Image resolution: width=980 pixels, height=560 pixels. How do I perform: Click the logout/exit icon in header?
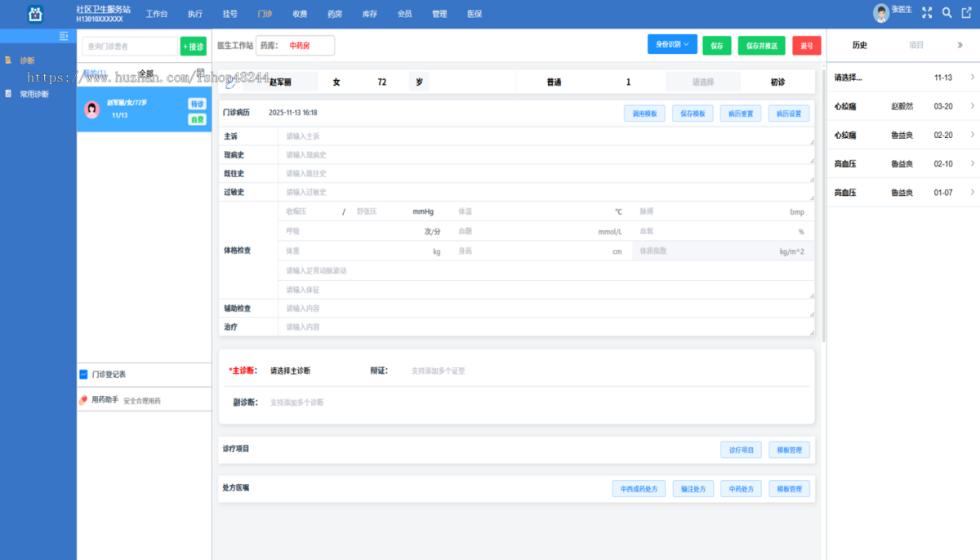[966, 12]
